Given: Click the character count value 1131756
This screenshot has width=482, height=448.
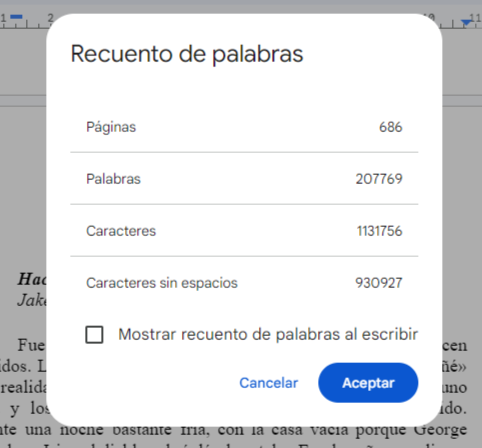Looking at the screenshot, I should coord(380,231).
